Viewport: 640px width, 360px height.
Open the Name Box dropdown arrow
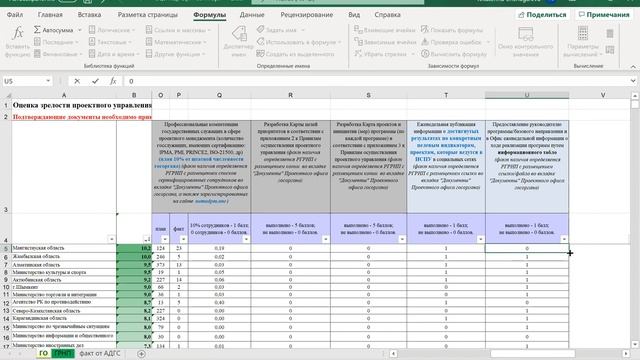pos(48,81)
